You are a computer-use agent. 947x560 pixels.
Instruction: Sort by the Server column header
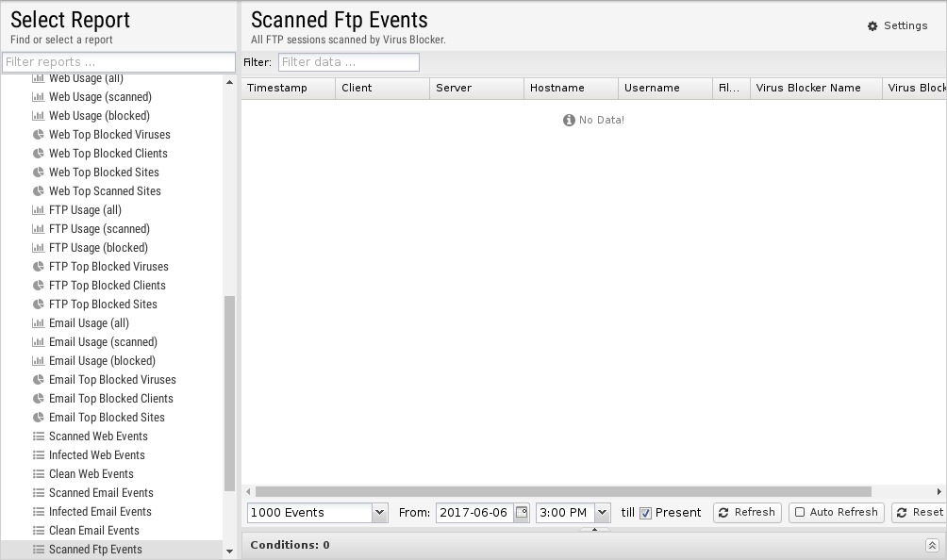[x=476, y=88]
